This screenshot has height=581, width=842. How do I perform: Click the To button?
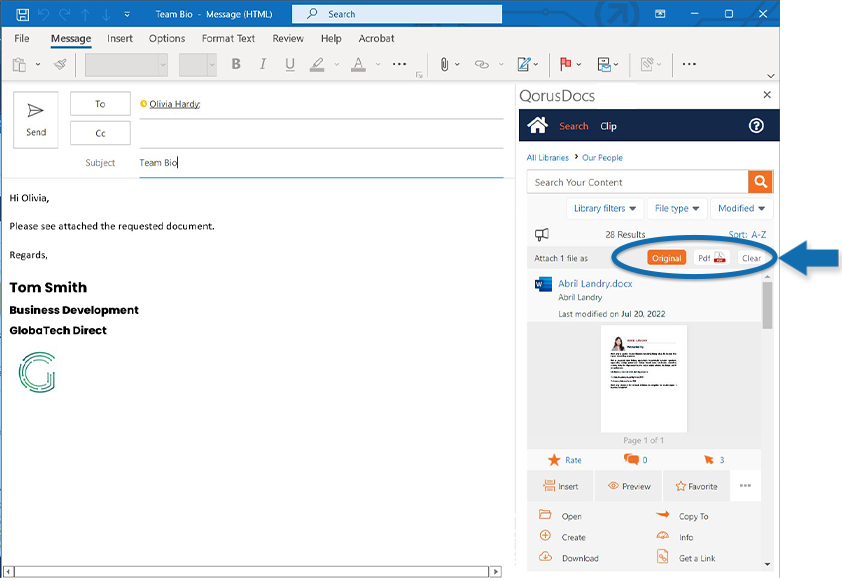click(100, 104)
